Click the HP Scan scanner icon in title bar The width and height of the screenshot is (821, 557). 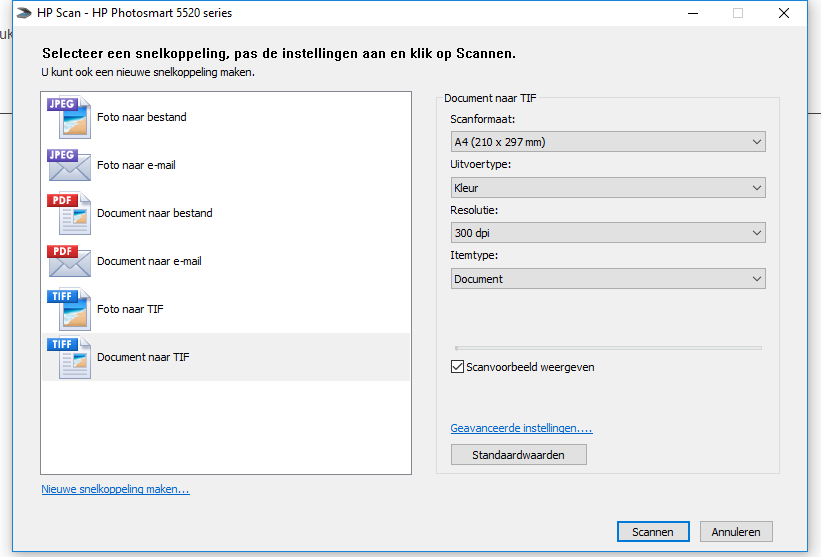click(24, 13)
